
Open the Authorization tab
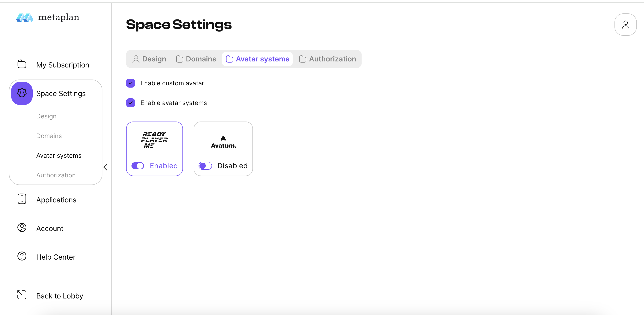pos(328,59)
